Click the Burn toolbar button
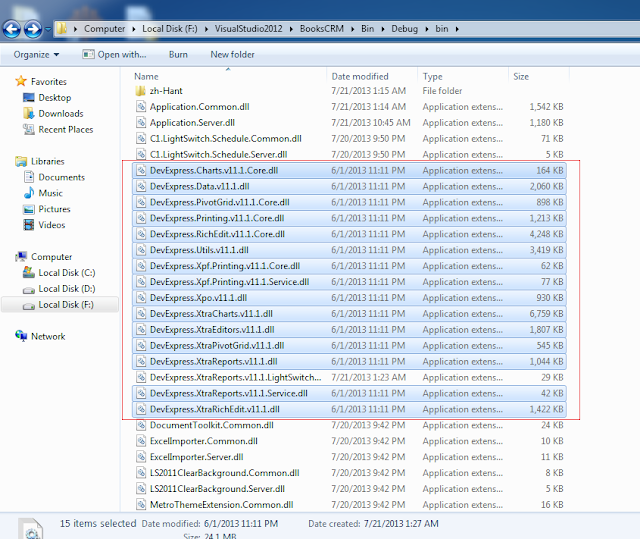 [x=178, y=55]
